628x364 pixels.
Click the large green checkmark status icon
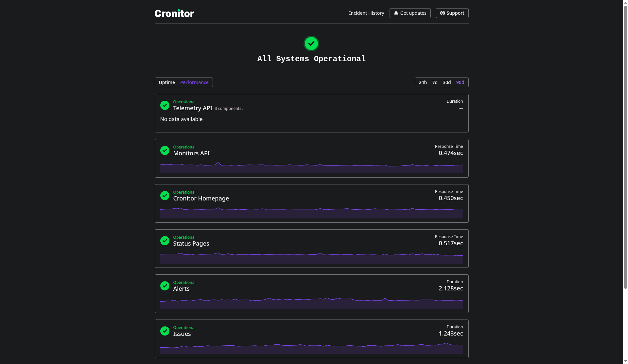pos(311,43)
